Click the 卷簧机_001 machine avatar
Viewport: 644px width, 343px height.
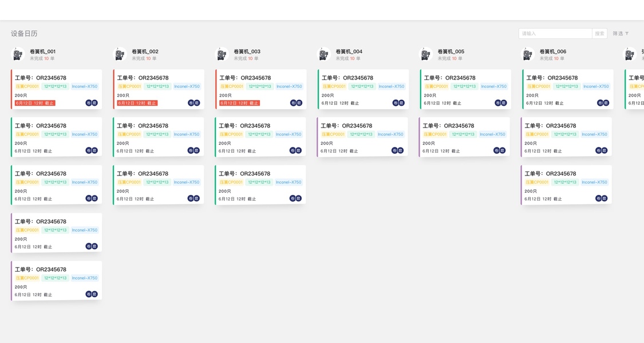pyautogui.click(x=18, y=54)
